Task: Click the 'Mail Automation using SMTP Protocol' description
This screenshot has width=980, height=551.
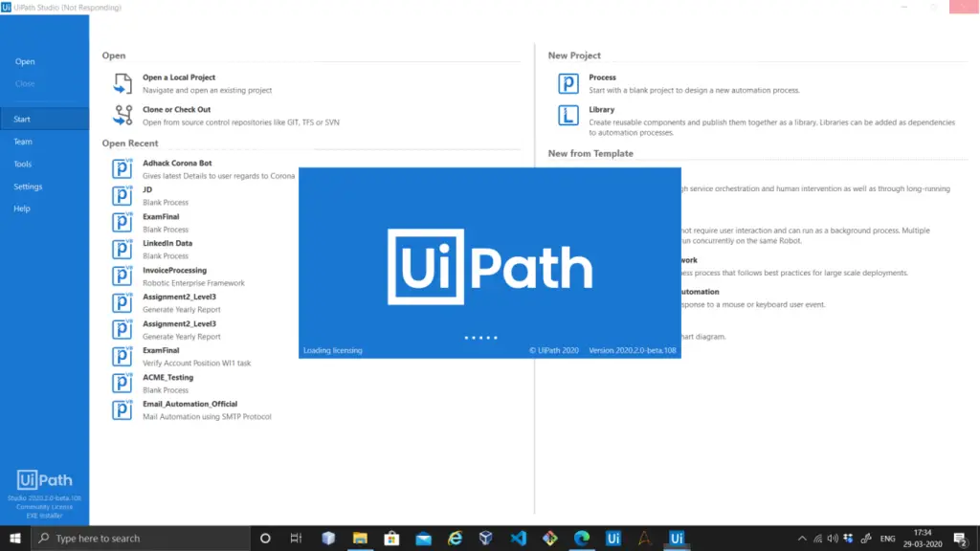Action: pos(207,417)
